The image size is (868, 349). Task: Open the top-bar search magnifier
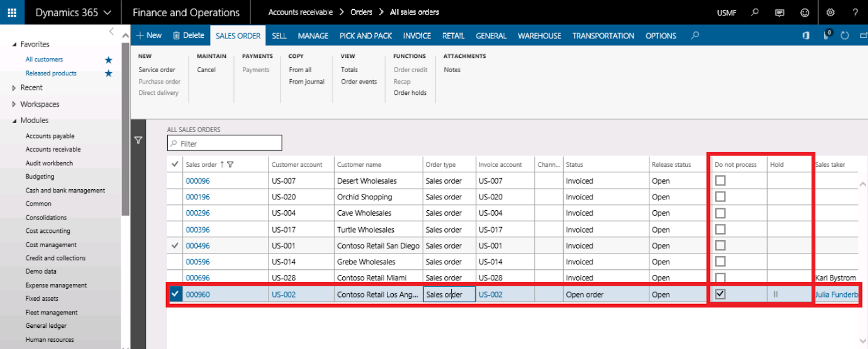(x=755, y=12)
